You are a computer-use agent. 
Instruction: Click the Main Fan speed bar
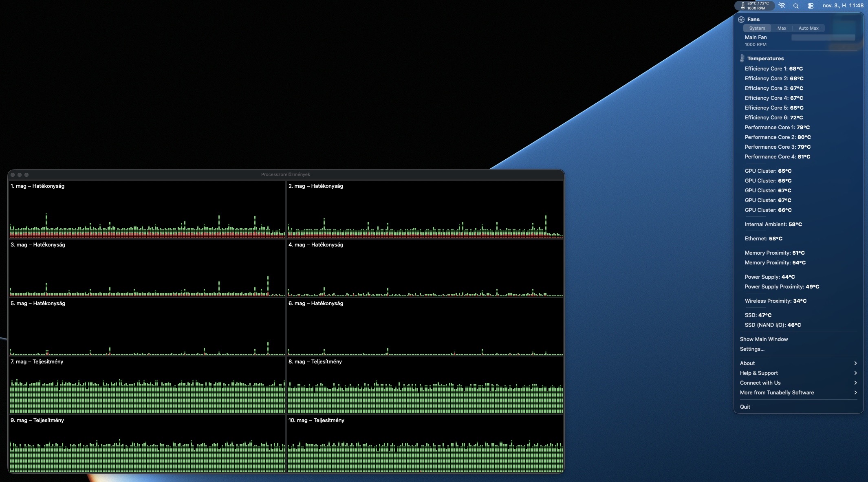(823, 37)
